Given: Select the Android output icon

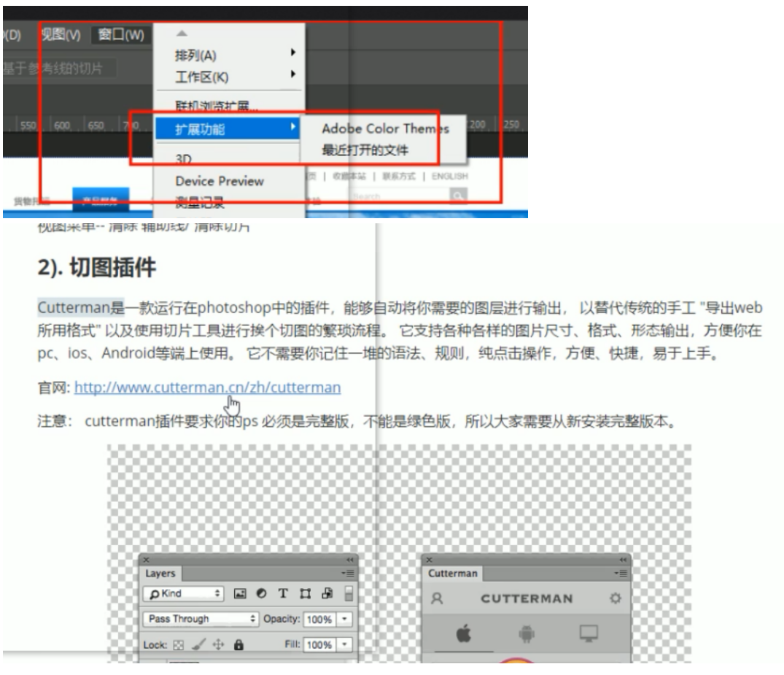Looking at the screenshot, I should point(527,634).
